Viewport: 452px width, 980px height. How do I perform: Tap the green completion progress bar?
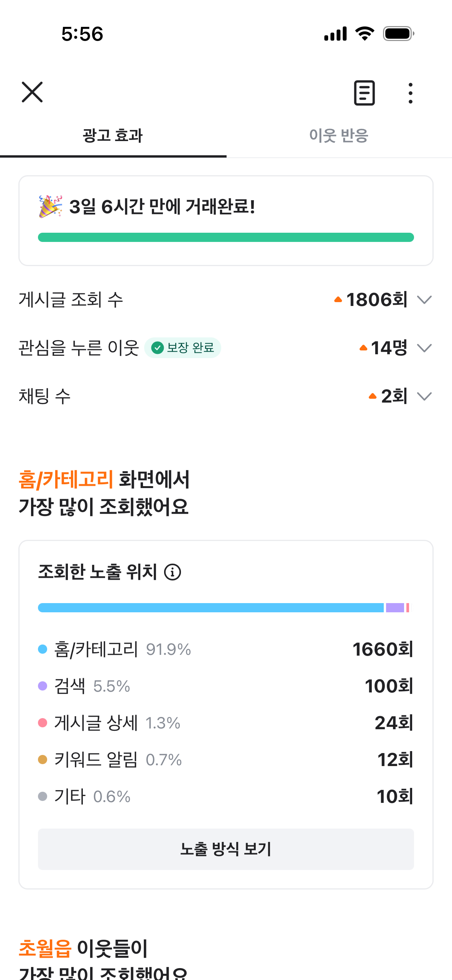[226, 237]
